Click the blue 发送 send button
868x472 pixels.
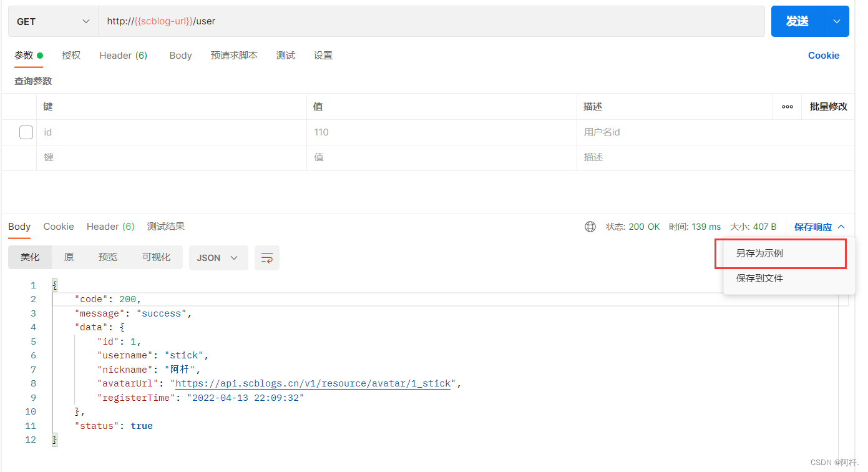point(797,21)
